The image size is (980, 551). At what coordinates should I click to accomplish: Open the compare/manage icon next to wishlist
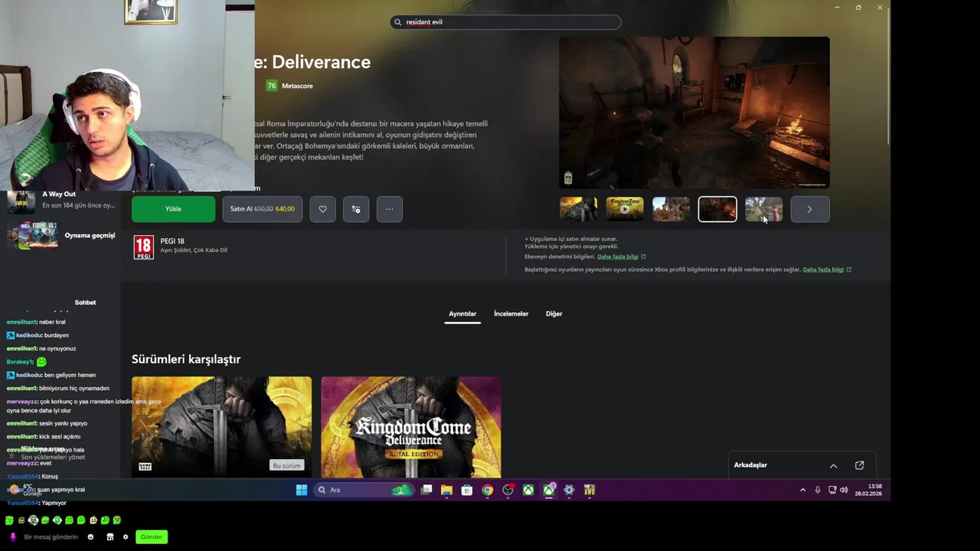point(356,209)
